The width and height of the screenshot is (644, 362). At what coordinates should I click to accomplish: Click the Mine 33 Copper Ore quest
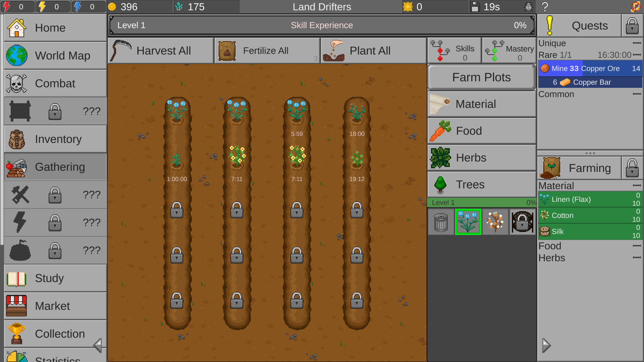[586, 68]
